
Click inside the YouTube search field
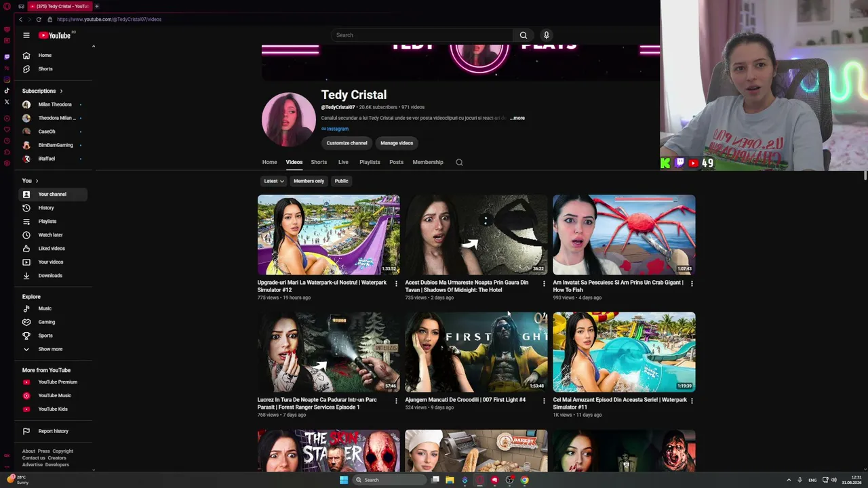coord(420,35)
